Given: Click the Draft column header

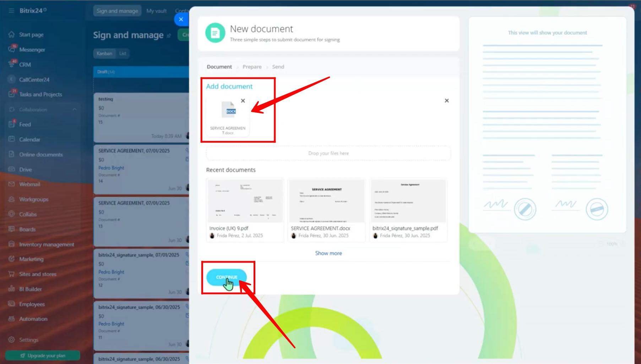Looking at the screenshot, I should pyautogui.click(x=141, y=72).
